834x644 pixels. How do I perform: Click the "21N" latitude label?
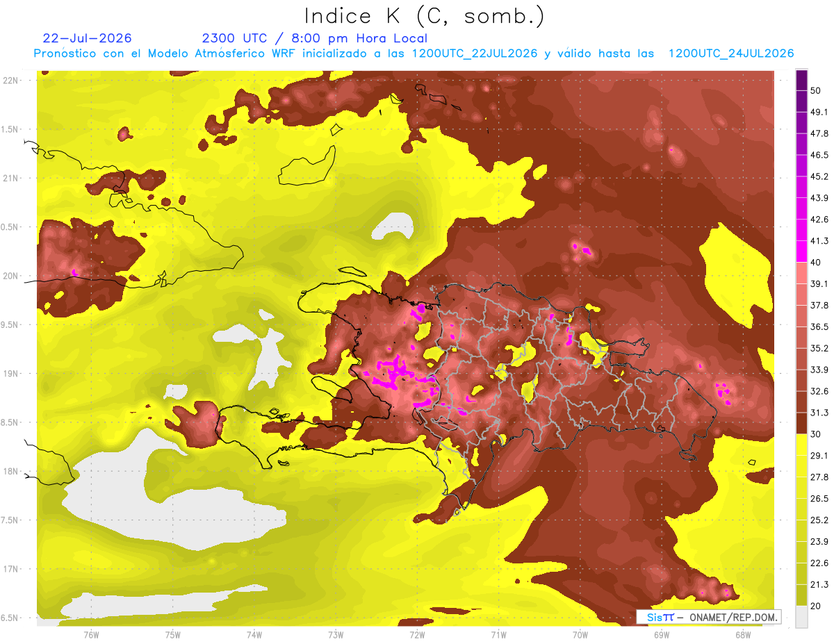pyautogui.click(x=12, y=178)
